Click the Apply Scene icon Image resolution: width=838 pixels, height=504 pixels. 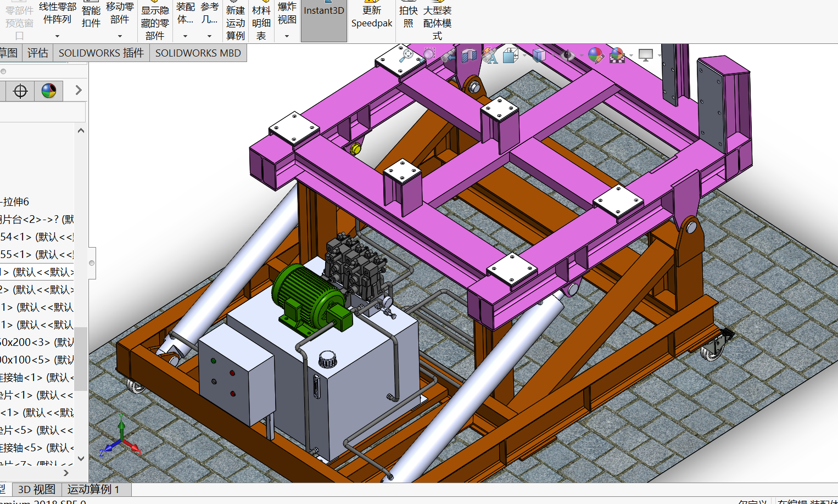click(617, 55)
